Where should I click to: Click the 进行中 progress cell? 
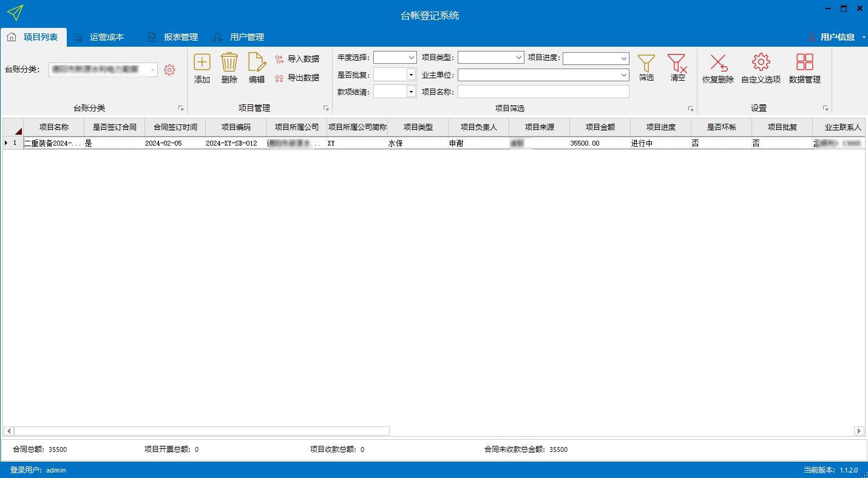[x=661, y=144]
